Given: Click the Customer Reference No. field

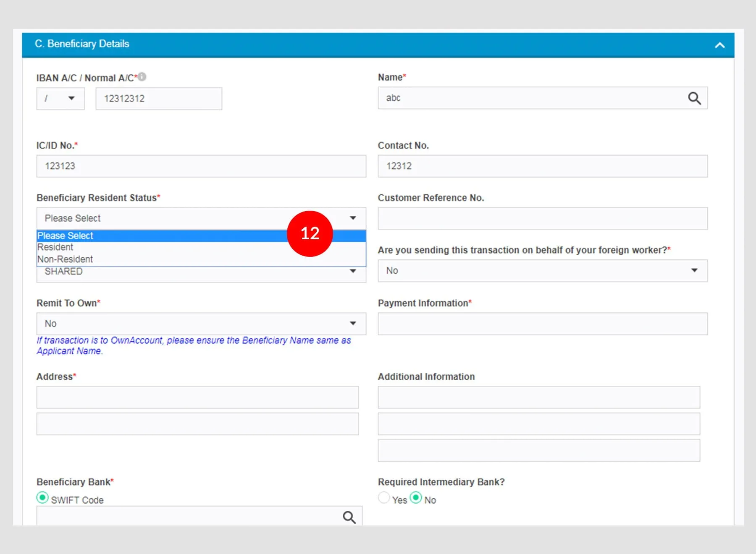Looking at the screenshot, I should click(542, 219).
